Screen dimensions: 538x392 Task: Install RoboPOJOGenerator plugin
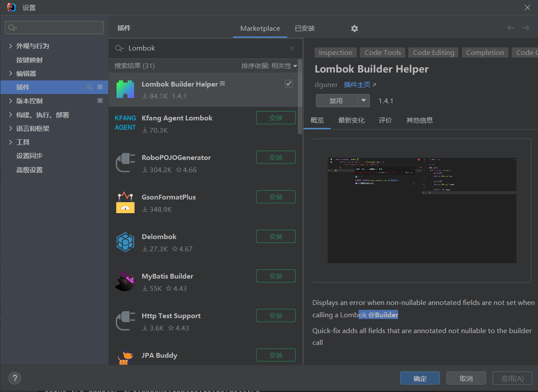[276, 157]
